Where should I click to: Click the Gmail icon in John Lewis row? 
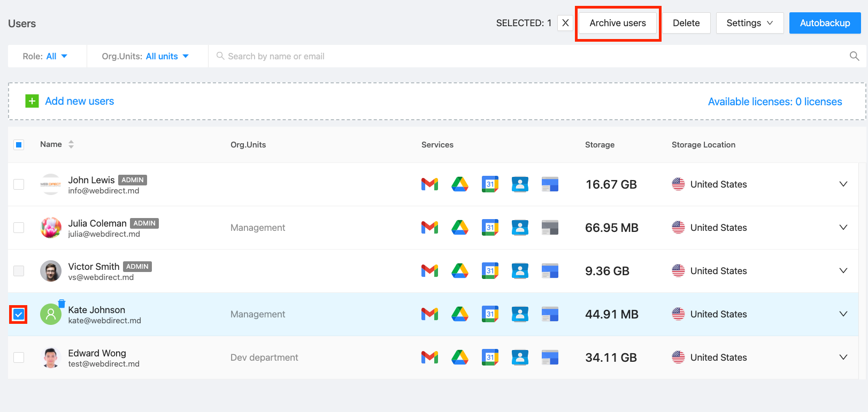[x=429, y=184]
